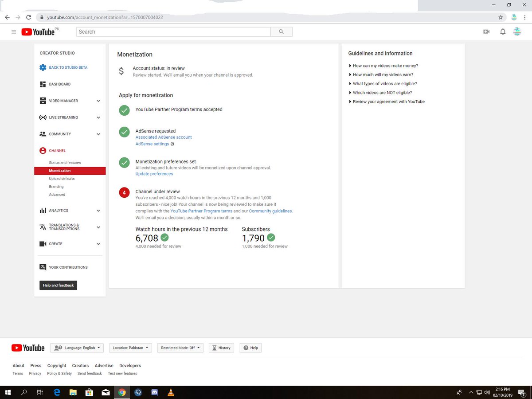Image resolution: width=532 pixels, height=399 pixels.
Task: Open the Windows Start menu
Action: point(8,392)
